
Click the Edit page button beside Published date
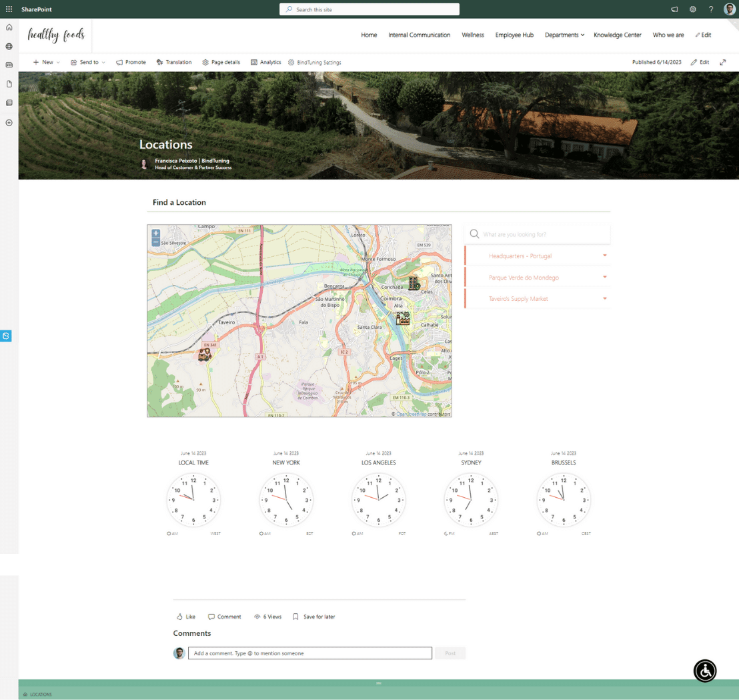coord(700,62)
